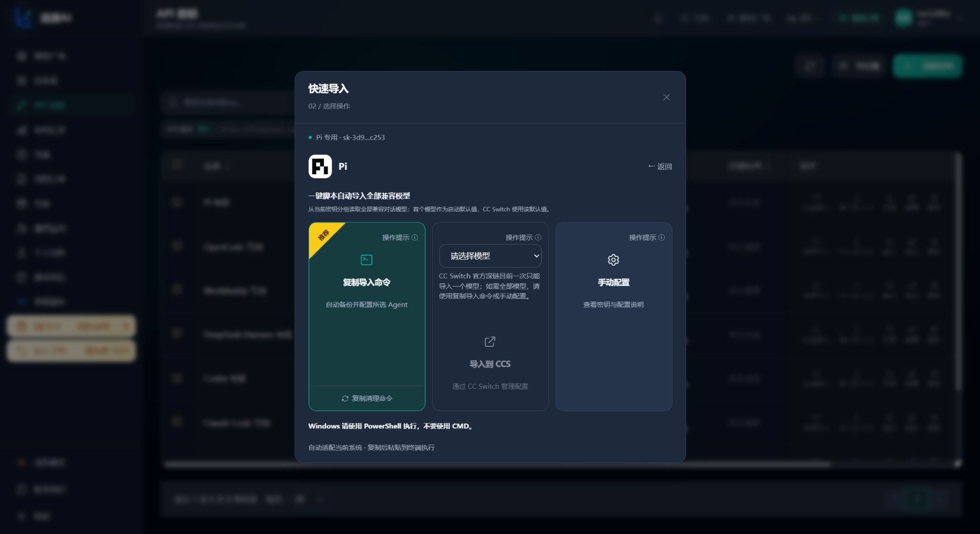980x534 pixels.
Task: Show 操作提示 in the 复制导入命令 card
Action: pyautogui.click(x=400, y=237)
